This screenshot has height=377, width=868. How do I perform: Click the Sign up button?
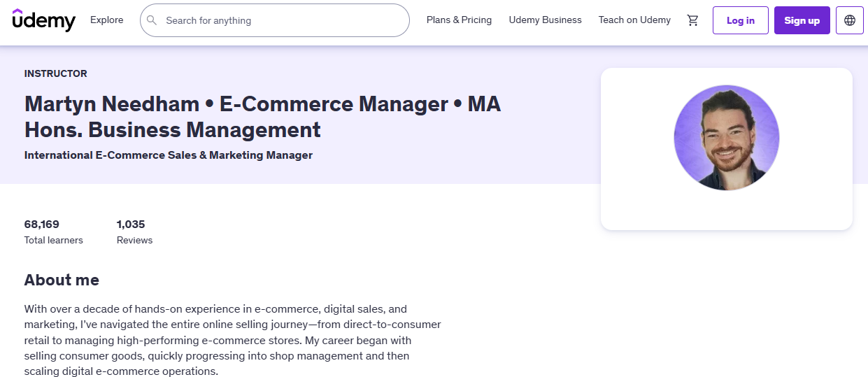click(802, 20)
